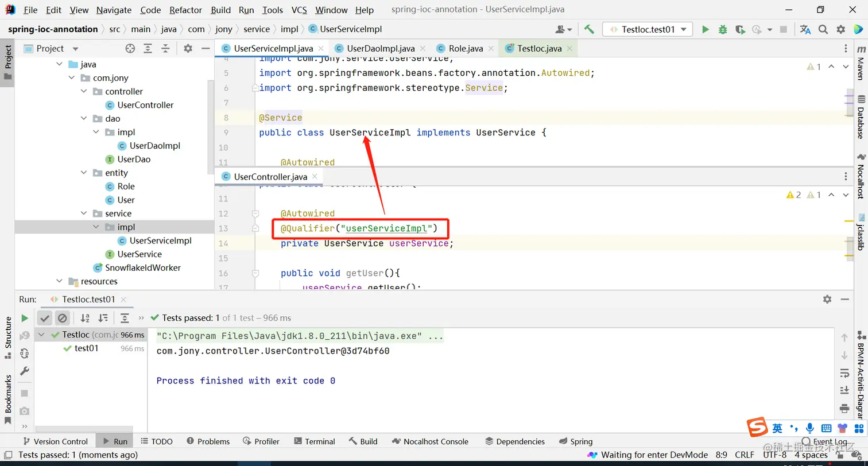Open the VCS menu
The height and width of the screenshot is (466, 868).
[x=299, y=10]
